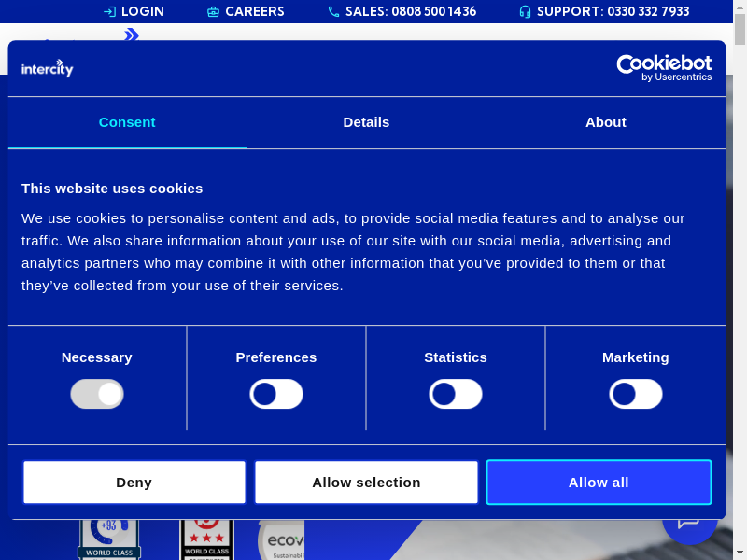Select the Consent tab
Screen dimensions: 747x560
pyautogui.click(x=127, y=122)
